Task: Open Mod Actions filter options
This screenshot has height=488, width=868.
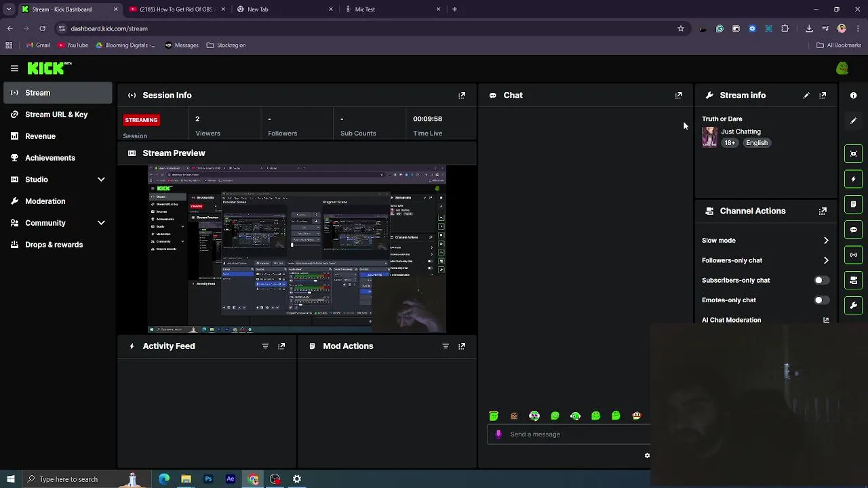Action: (446, 346)
